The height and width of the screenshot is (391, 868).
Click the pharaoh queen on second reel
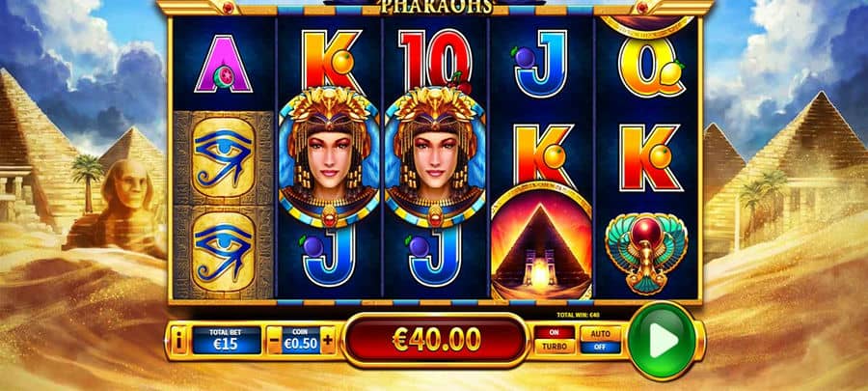pos(329,156)
